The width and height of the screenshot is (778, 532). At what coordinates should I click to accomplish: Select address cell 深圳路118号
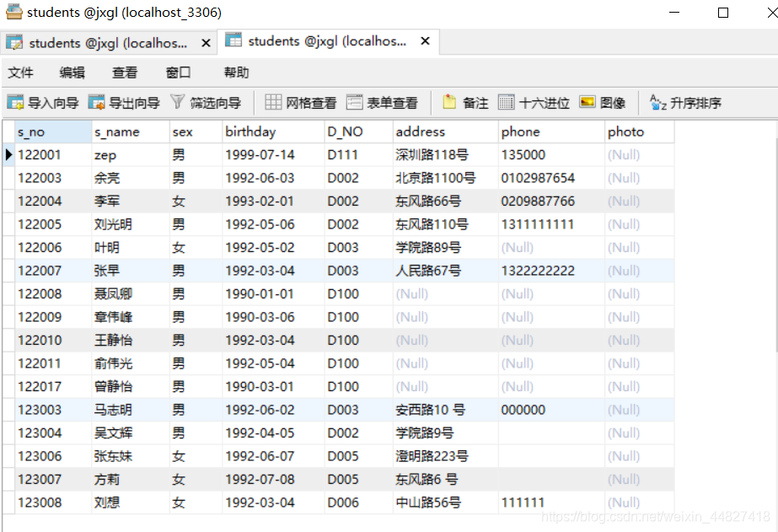(446, 155)
